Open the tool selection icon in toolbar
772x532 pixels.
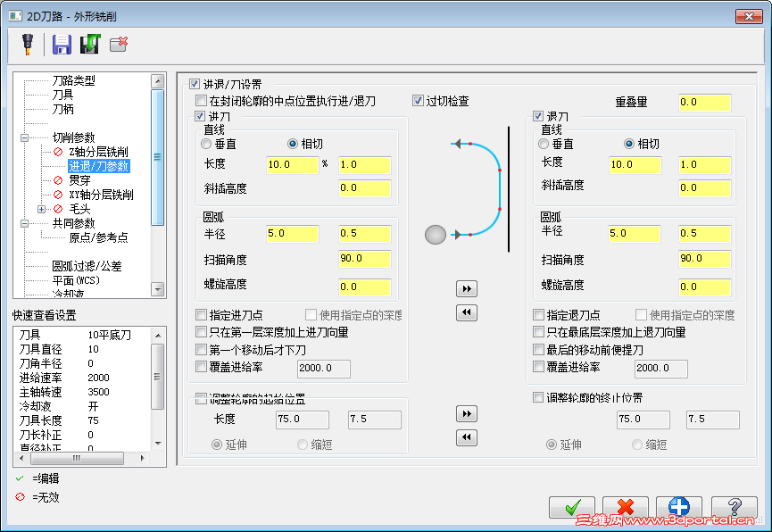tap(28, 45)
